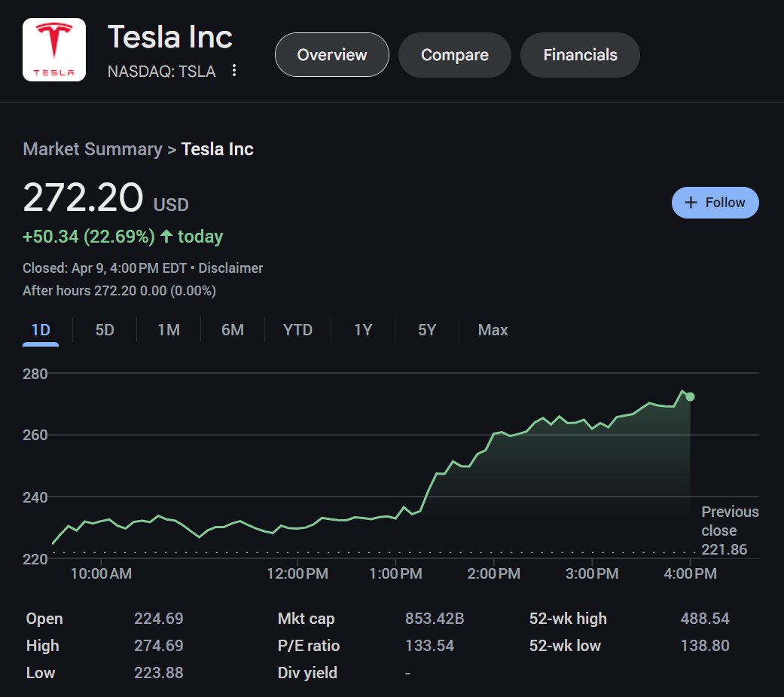Click the P/E ratio value 133.54
784x697 pixels.
point(429,646)
